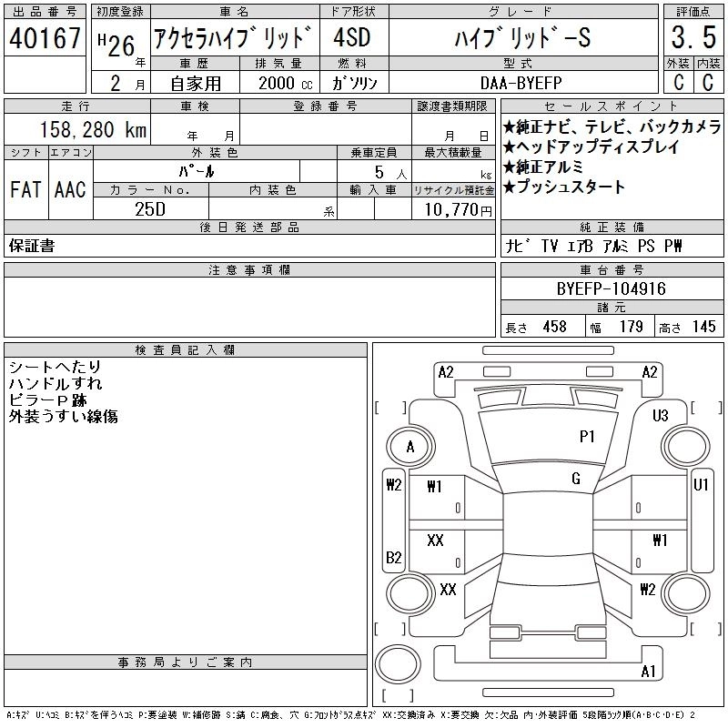
Task: Select the U1 dent mark on diagram
Action: pyautogui.click(x=701, y=486)
